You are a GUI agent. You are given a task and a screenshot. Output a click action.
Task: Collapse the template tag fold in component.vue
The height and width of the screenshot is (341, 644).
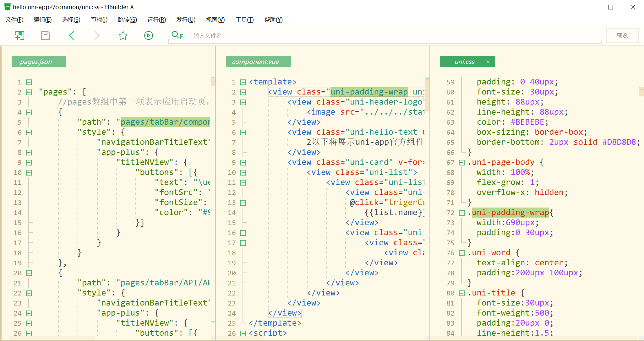[x=243, y=82]
